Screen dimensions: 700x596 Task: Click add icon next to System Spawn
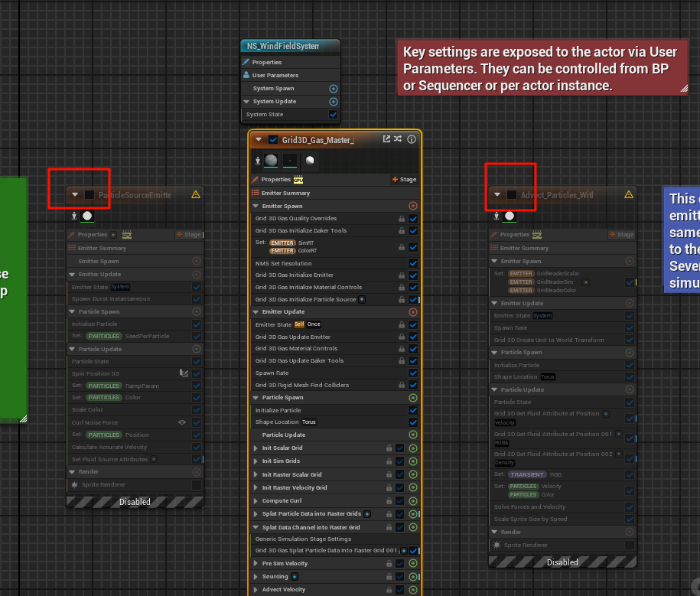tap(333, 89)
